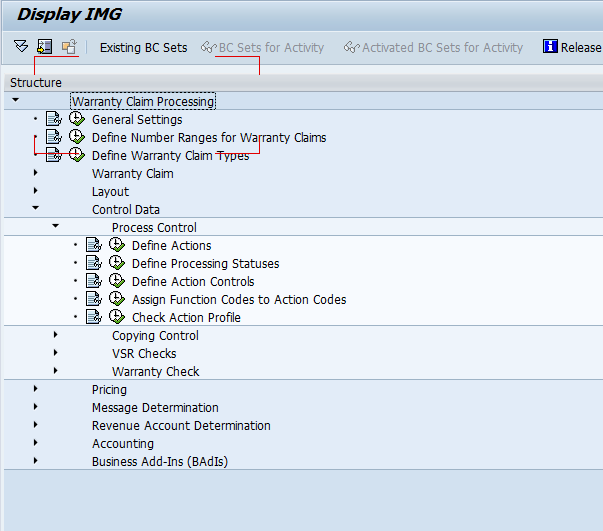Click the Structure column header
The image size is (603, 531).
pyautogui.click(x=303, y=83)
